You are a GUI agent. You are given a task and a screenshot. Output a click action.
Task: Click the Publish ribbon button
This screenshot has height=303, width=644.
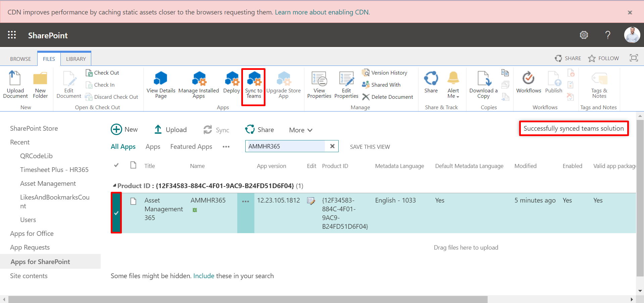click(554, 82)
